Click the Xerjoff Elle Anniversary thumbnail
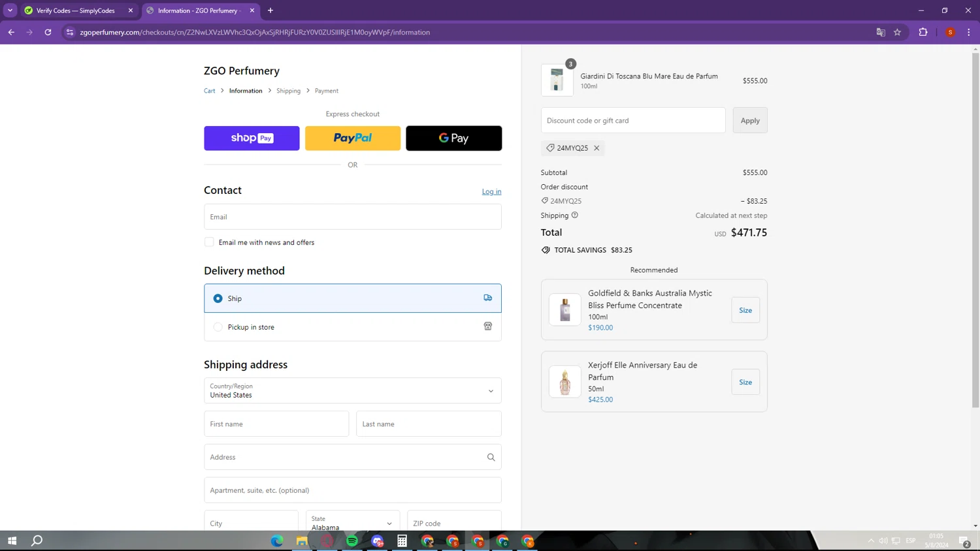 [565, 382]
